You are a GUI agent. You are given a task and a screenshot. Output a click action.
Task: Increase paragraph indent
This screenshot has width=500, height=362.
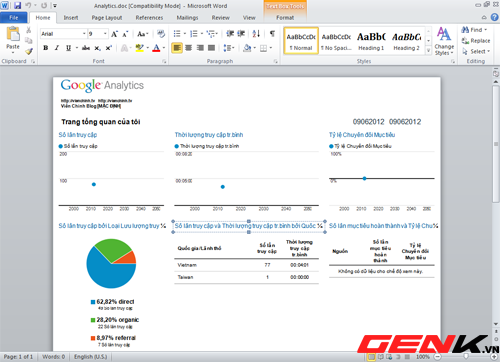(x=241, y=34)
